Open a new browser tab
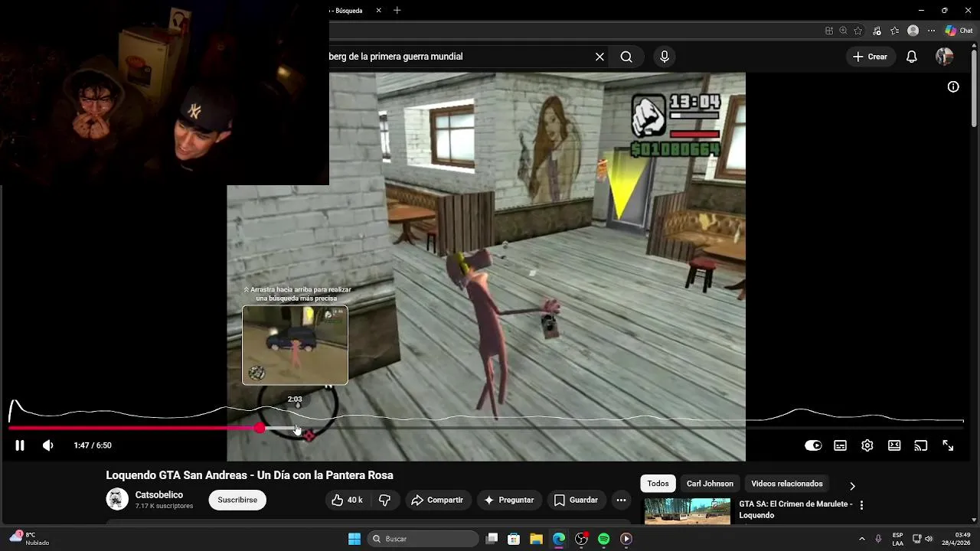980x551 pixels. click(397, 11)
